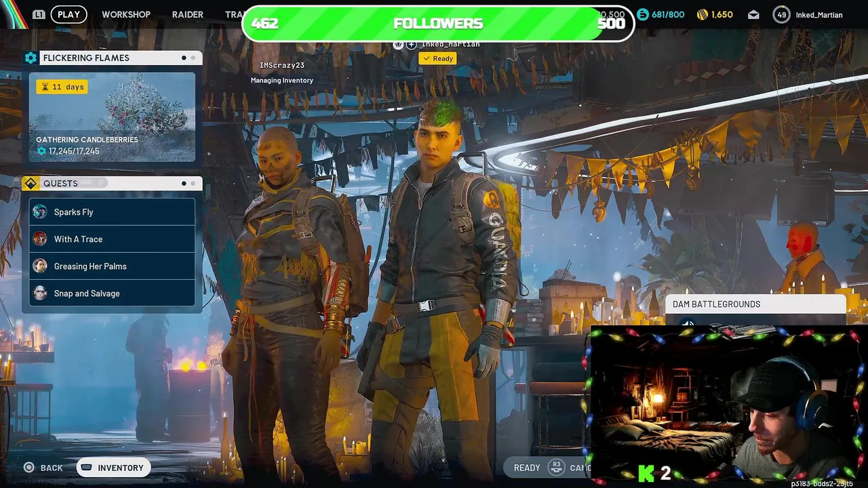
Task: Open the WORKSHOP tab
Action: tap(126, 14)
